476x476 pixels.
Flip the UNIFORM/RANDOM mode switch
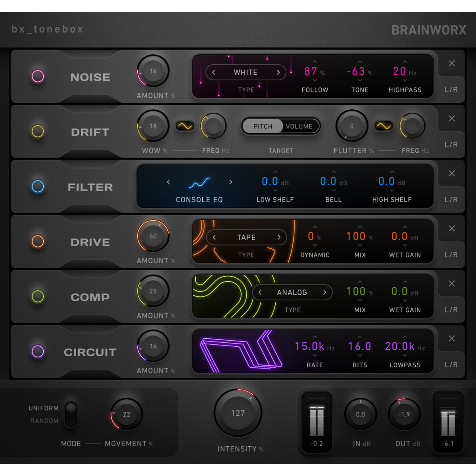click(71, 414)
